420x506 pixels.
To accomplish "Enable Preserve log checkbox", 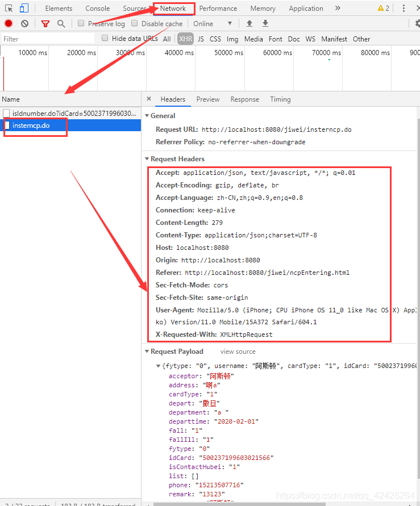I will (81, 23).
